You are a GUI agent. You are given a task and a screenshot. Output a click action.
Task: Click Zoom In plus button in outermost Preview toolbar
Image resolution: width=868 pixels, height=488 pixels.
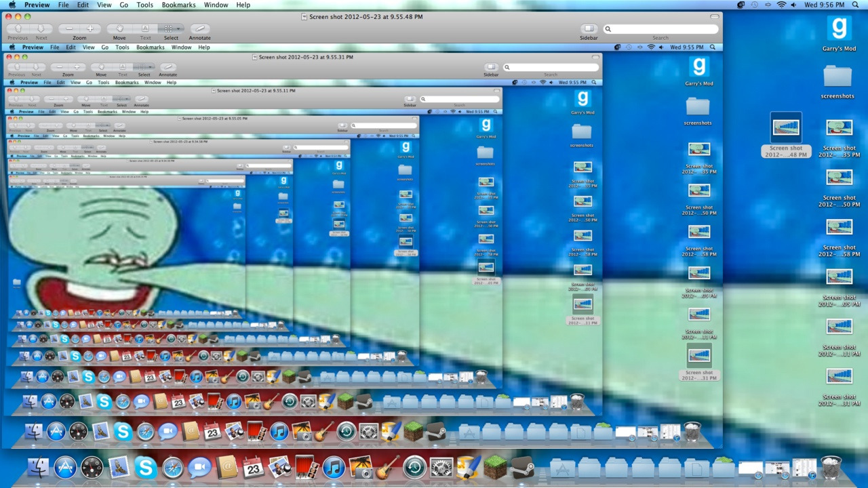click(x=90, y=28)
